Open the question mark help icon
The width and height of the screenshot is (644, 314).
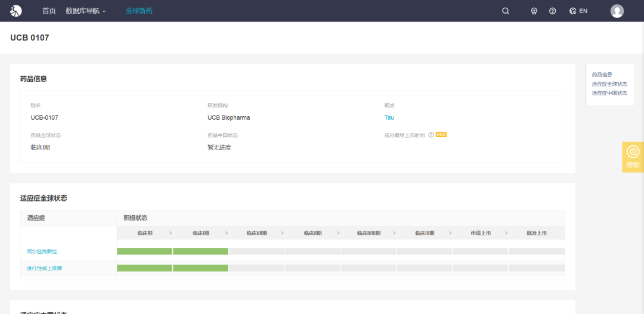(552, 11)
